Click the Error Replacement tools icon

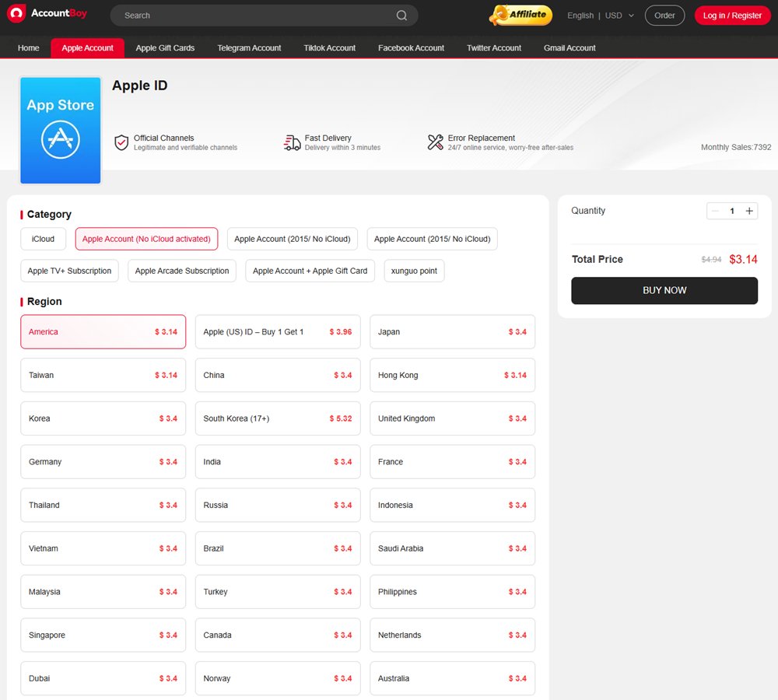click(x=435, y=142)
